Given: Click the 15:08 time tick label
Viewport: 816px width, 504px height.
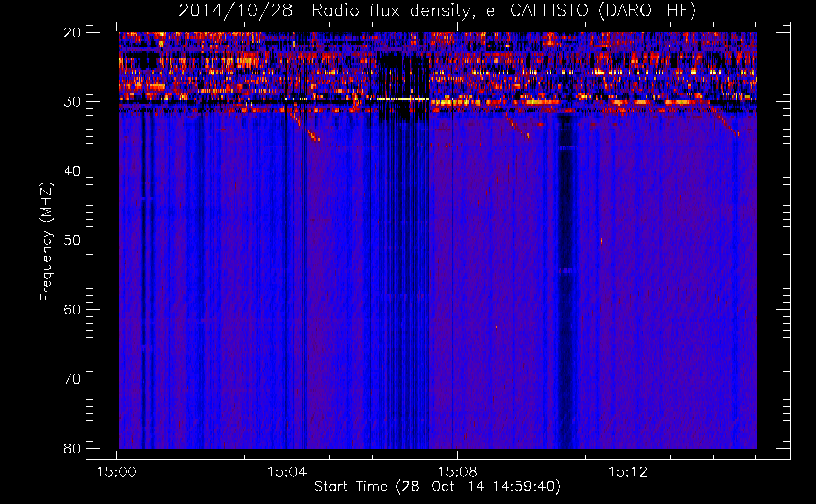Looking at the screenshot, I should pos(457,472).
